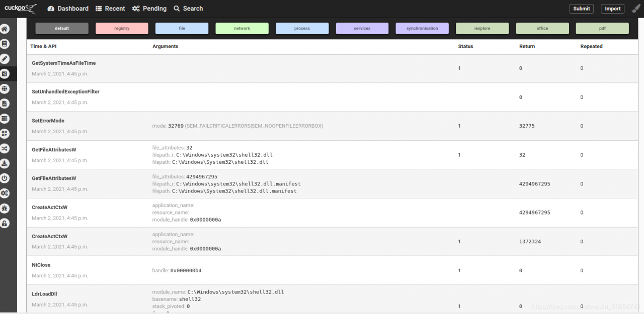The image size is (644, 314).
Task: Toggle the network category filter
Action: (242, 29)
